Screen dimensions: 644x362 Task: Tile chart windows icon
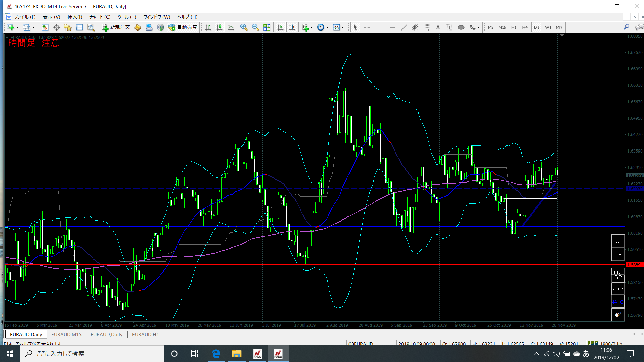pos(267,27)
